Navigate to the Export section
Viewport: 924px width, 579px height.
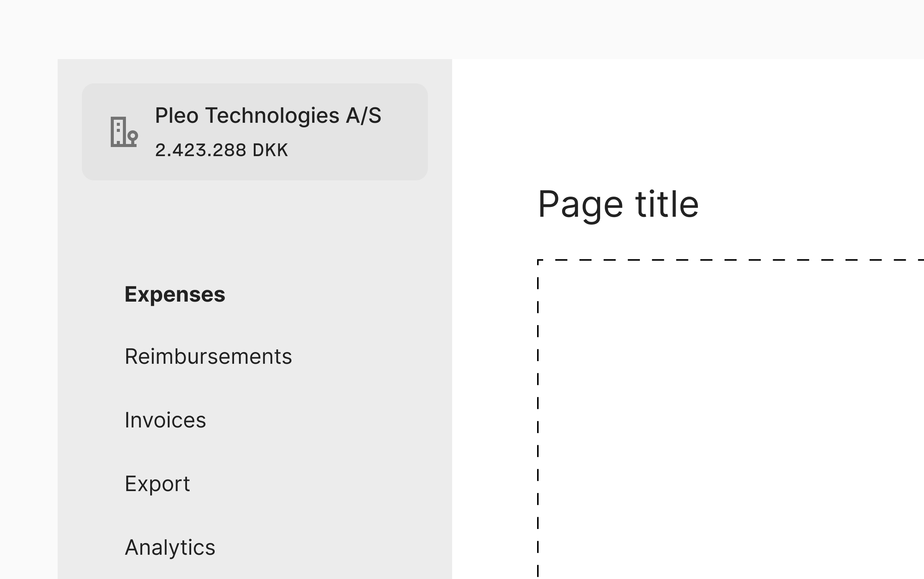(157, 484)
